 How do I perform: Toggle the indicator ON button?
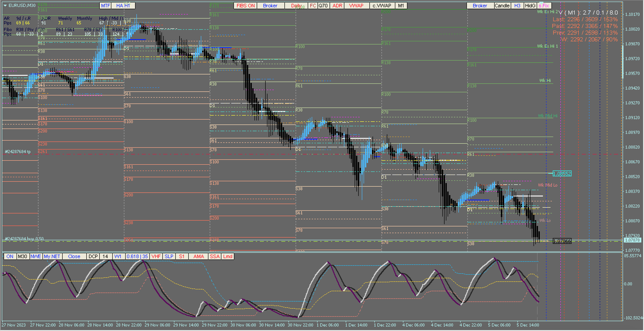10,257
